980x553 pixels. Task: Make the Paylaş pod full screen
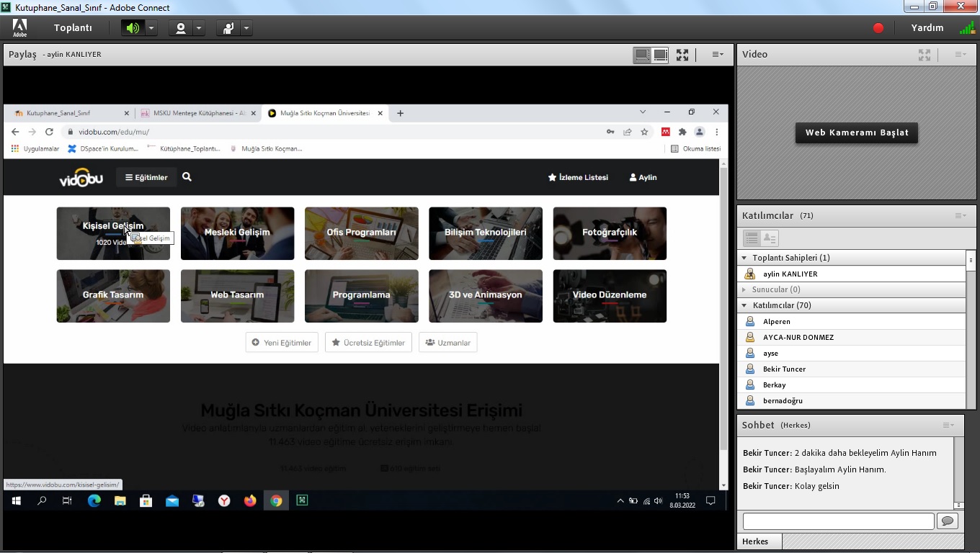pyautogui.click(x=682, y=55)
